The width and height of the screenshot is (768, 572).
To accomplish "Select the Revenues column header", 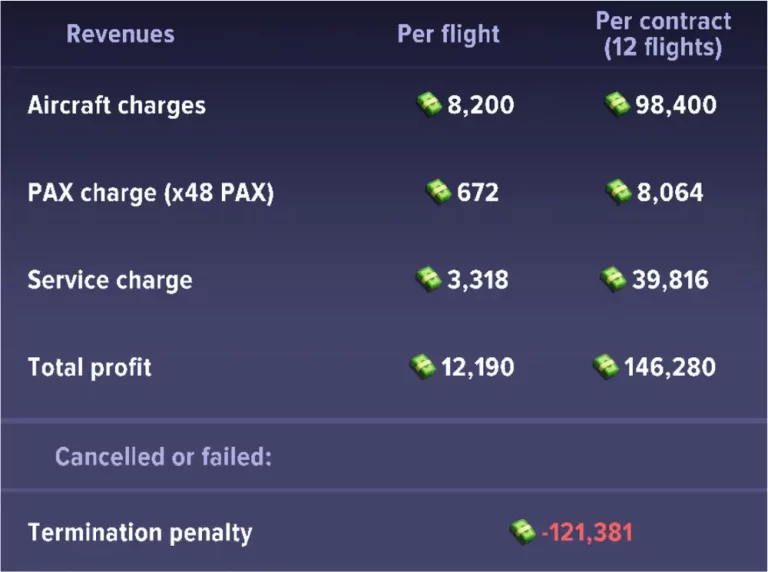I will point(120,34).
